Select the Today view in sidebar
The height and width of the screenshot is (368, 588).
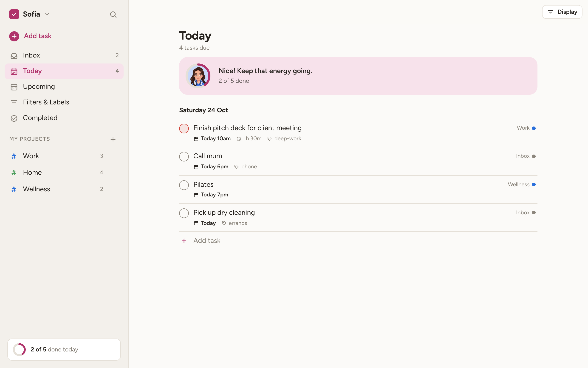point(64,71)
